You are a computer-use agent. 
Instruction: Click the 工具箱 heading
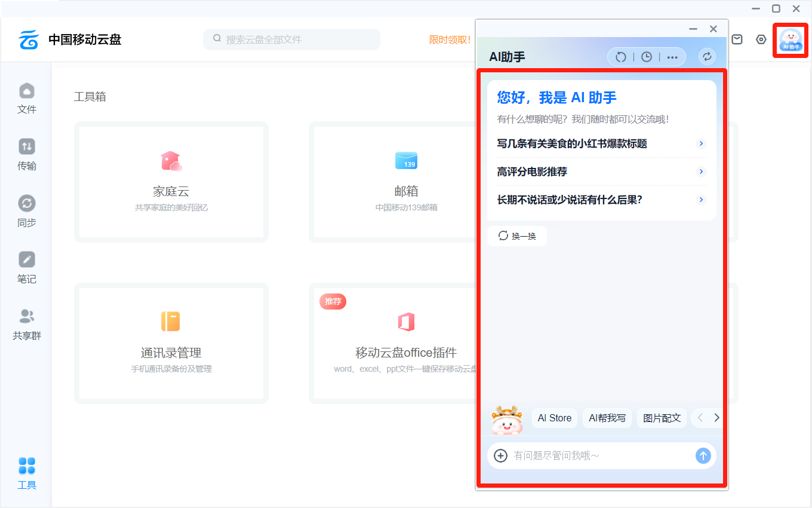point(90,97)
